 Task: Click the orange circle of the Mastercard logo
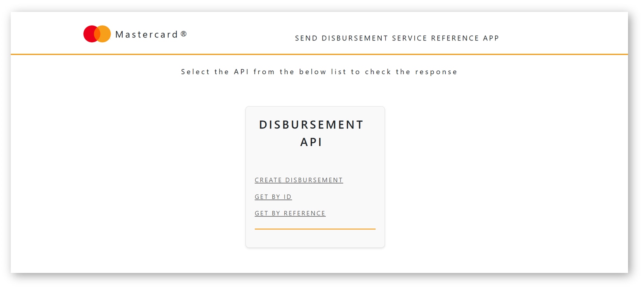click(106, 34)
